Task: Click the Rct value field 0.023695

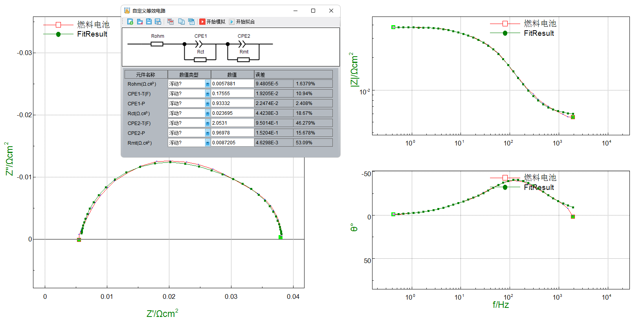Action: [233, 113]
